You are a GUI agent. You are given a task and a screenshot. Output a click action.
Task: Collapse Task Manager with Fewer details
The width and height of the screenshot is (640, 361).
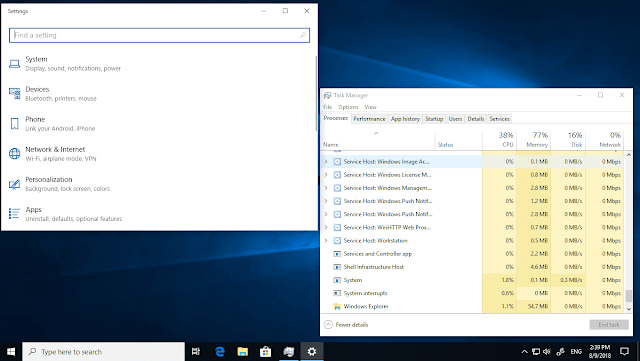tap(346, 325)
